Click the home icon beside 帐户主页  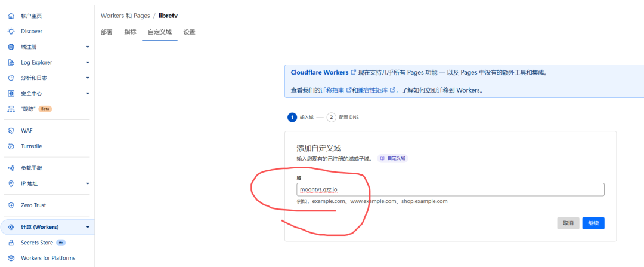11,16
